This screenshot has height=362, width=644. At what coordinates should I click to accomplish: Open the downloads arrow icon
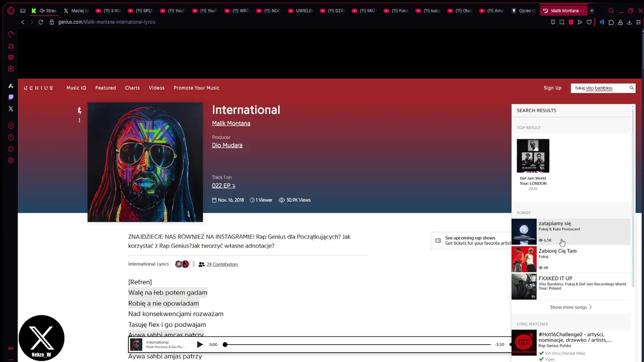click(629, 22)
